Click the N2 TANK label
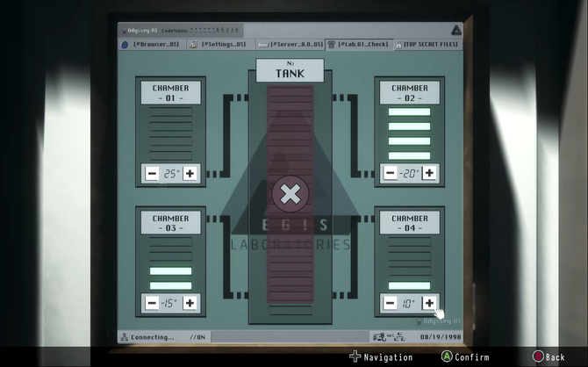 pos(290,71)
